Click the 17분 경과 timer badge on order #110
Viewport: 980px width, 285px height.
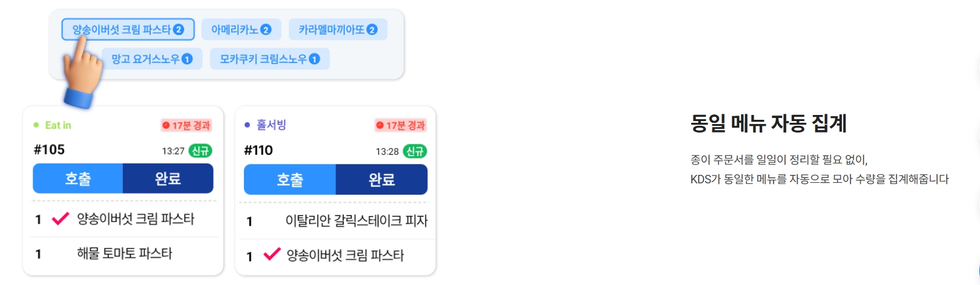pyautogui.click(x=400, y=125)
